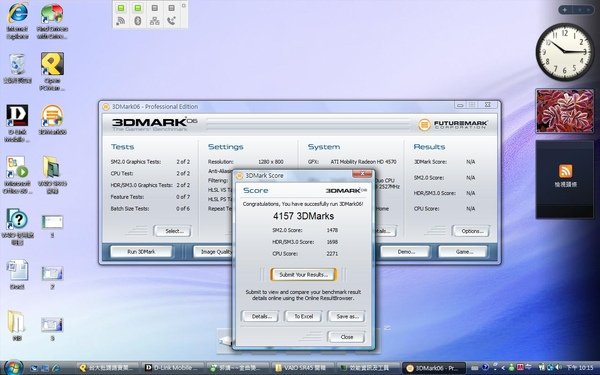The width and height of the screenshot is (600, 375).
Task: Open the Recycle Bin desktop icon
Action: tap(17, 68)
